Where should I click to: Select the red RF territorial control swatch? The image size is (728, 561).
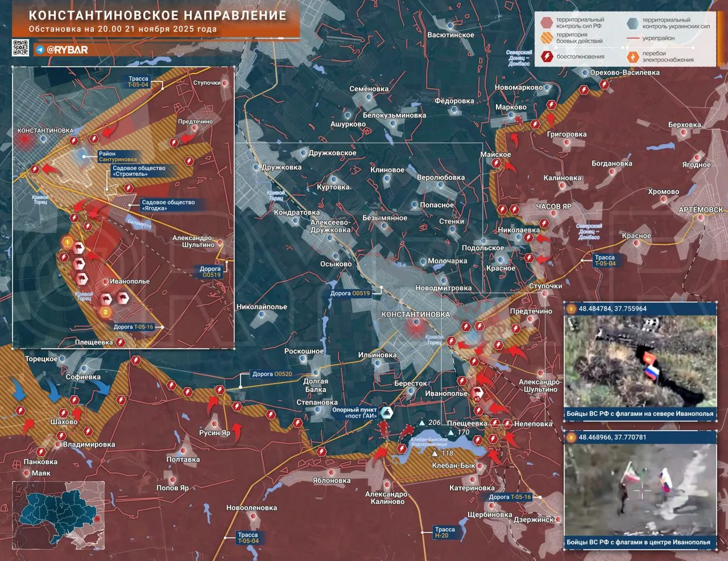click(547, 23)
